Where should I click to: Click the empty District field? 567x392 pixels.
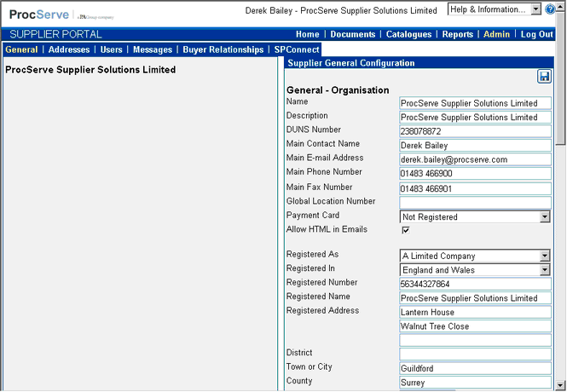475,354
